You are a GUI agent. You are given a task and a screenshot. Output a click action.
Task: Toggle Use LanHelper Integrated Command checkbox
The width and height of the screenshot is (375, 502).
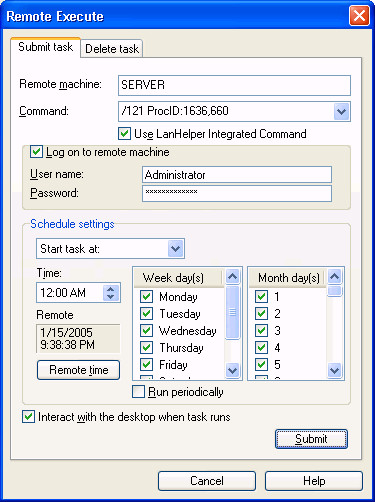click(124, 134)
